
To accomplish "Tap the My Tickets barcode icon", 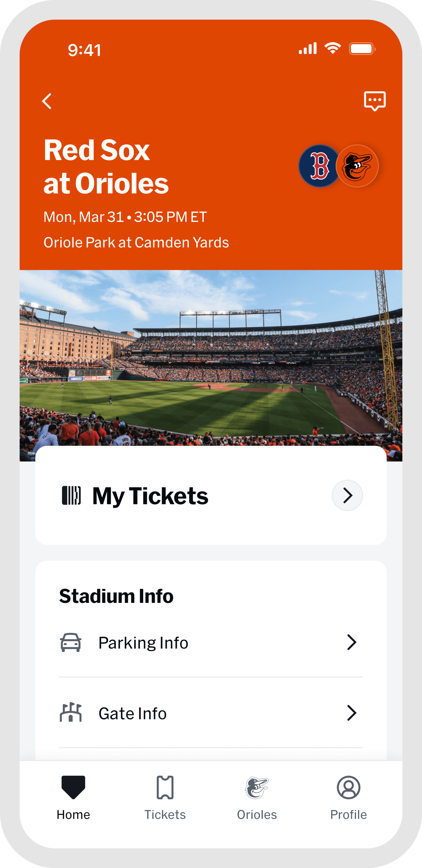I will coord(71,495).
